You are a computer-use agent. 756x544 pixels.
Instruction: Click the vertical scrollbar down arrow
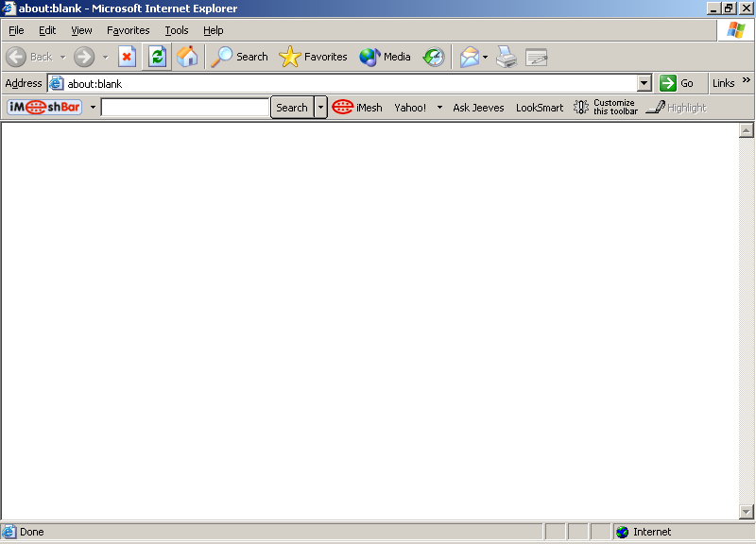746,512
